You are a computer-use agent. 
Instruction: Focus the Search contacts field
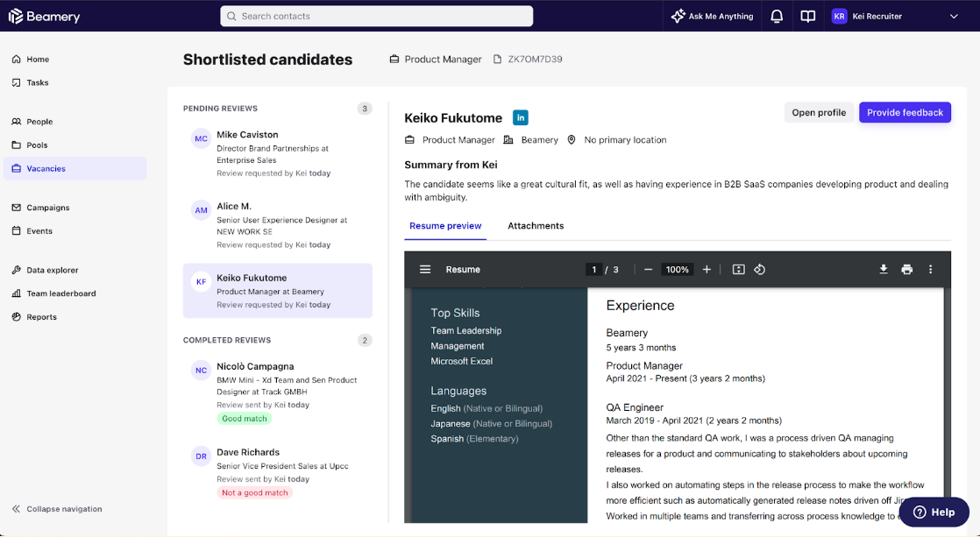click(x=376, y=17)
